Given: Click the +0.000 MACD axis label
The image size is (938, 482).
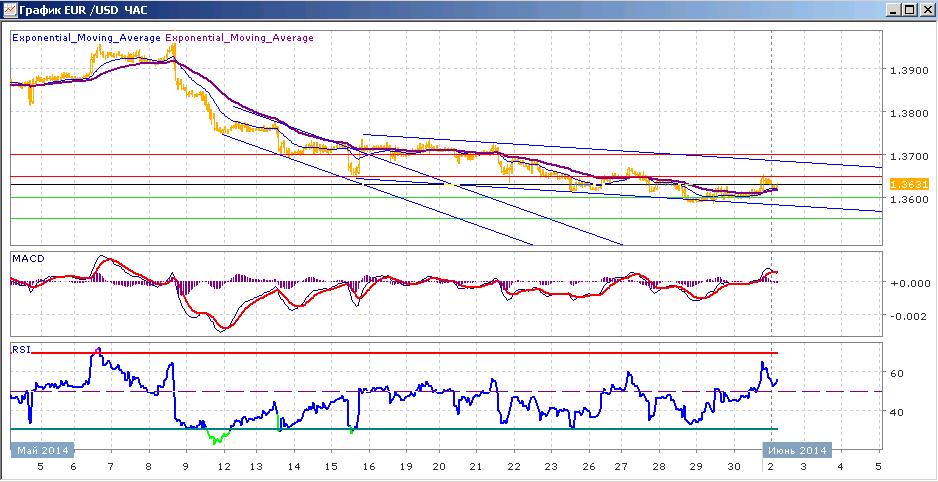Looking at the screenshot, I should coord(907,283).
